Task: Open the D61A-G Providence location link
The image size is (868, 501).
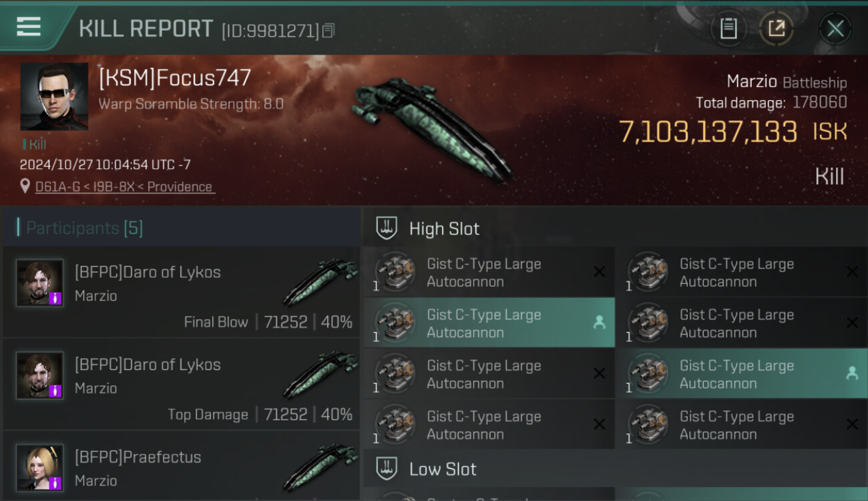Action: (x=124, y=187)
